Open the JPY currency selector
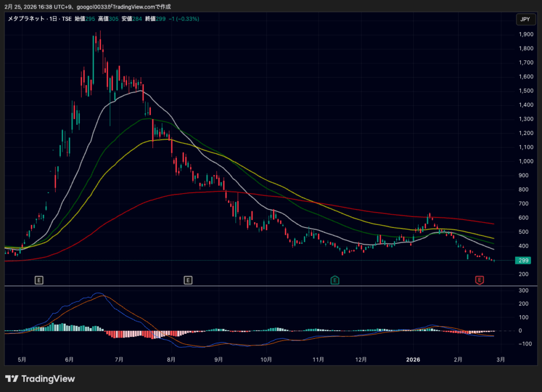The width and height of the screenshot is (542, 392). pyautogui.click(x=525, y=20)
